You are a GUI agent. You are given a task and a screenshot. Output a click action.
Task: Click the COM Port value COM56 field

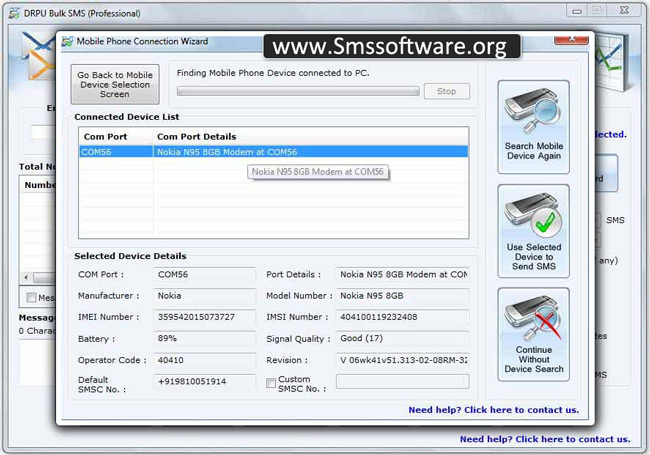point(204,274)
